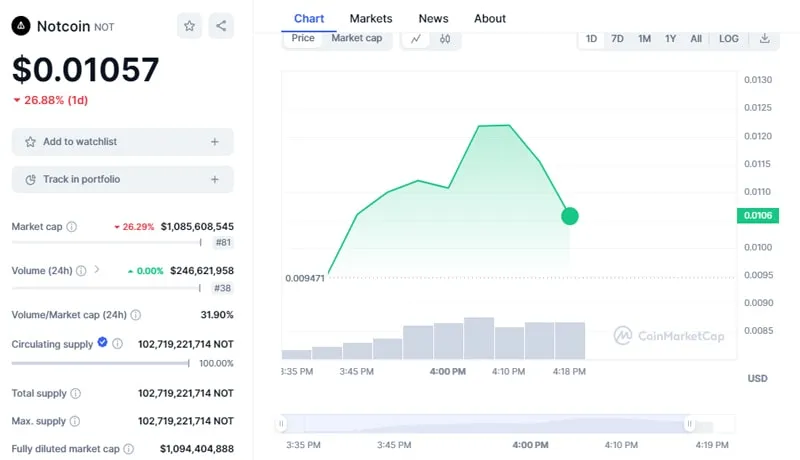800x460 pixels.
Task: Click Market cap info icon
Action: [71, 227]
